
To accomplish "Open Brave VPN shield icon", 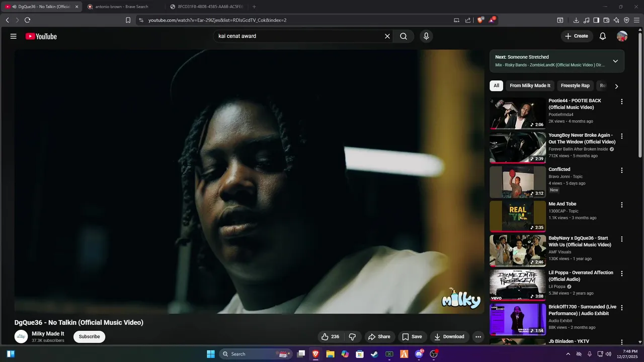I will (626, 20).
